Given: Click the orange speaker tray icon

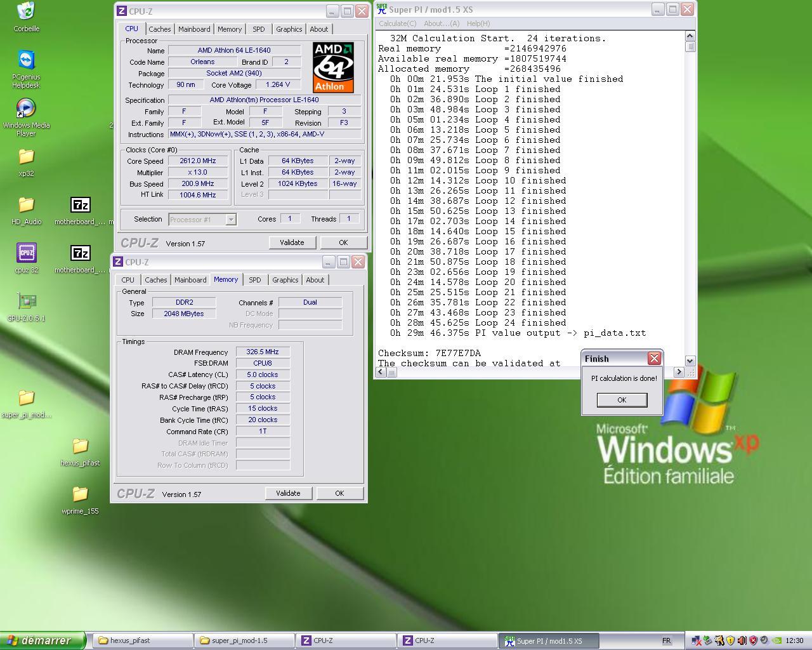Looking at the screenshot, I should coord(742,640).
